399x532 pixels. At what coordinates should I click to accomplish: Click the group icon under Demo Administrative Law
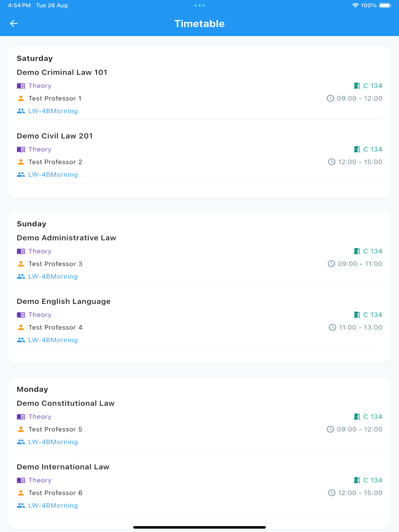(x=21, y=276)
